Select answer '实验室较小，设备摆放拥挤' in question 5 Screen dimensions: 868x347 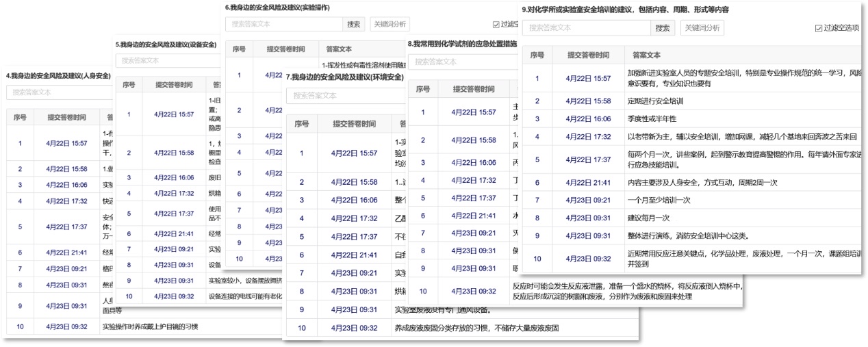coord(246,280)
